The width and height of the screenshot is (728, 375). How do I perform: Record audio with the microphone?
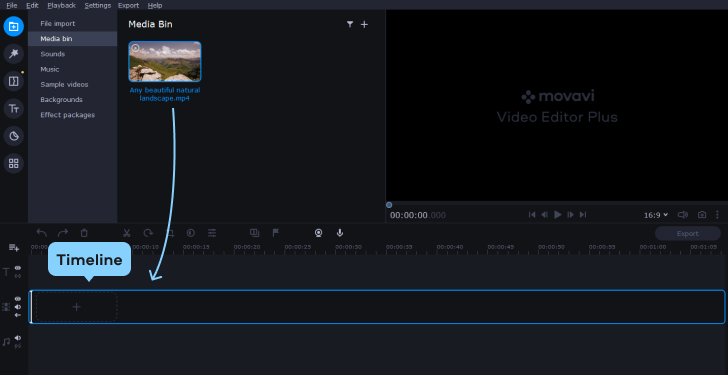click(340, 233)
